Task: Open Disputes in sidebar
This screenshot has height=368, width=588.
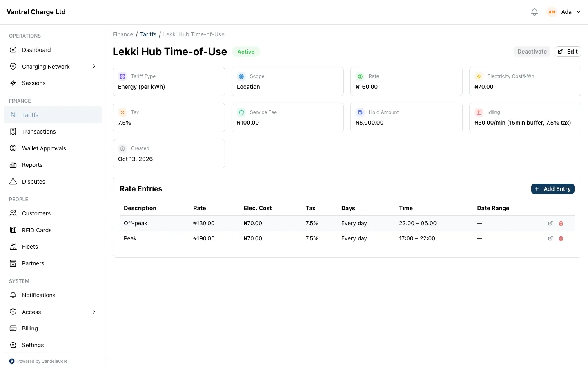Action: coord(53,182)
